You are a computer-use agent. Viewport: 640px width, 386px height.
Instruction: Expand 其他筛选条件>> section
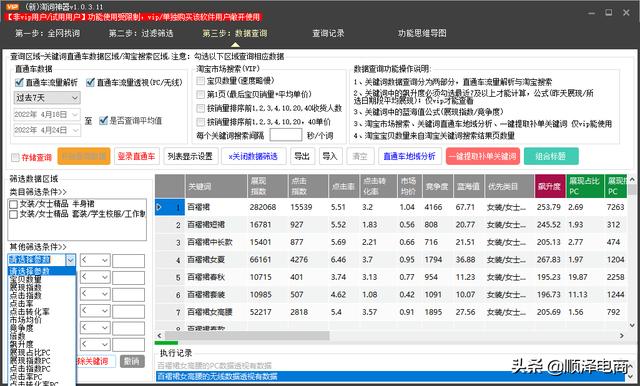[x=38, y=247]
